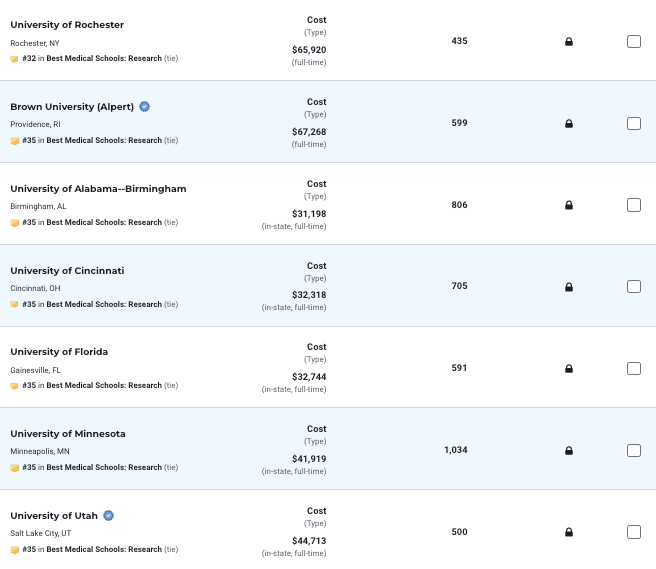Click the lock icon in University of Alabama--Birmingham row
The width and height of the screenshot is (656, 569).
[x=569, y=206]
